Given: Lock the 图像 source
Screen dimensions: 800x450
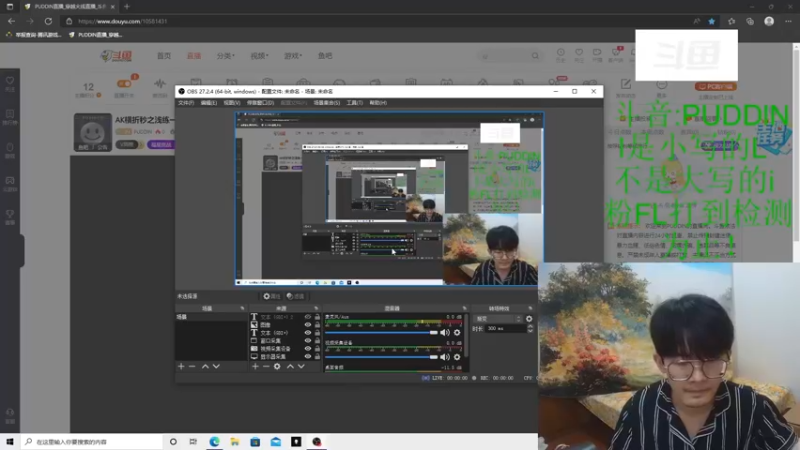Looking at the screenshot, I should pyautogui.click(x=317, y=324).
